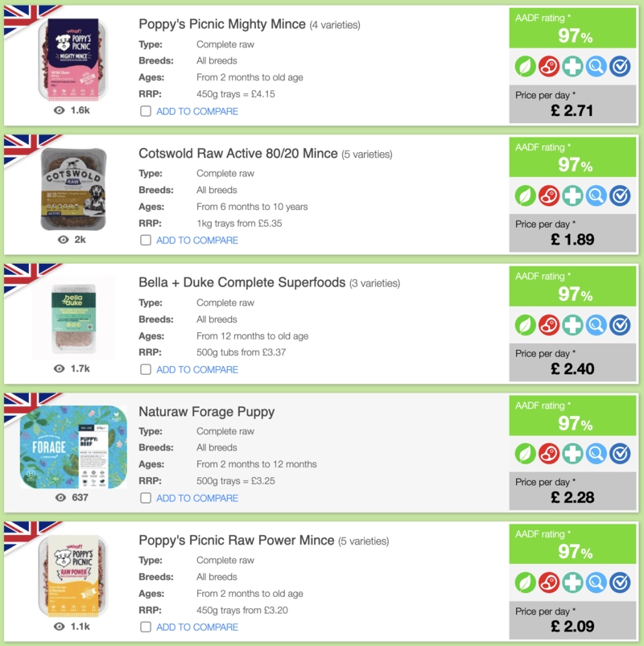Screen dimensions: 644x646
Task: Click Naturaw Forage packaging thumbnail
Action: pos(73,447)
